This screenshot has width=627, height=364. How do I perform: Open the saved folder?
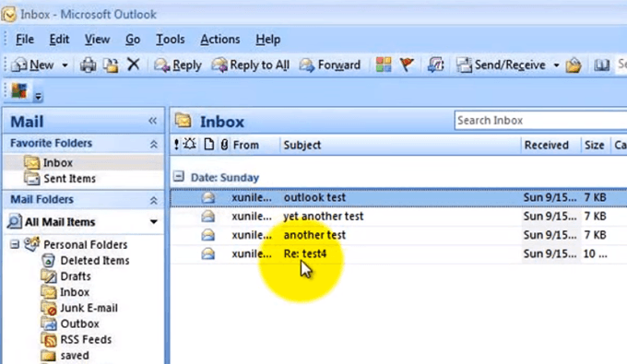click(x=75, y=355)
